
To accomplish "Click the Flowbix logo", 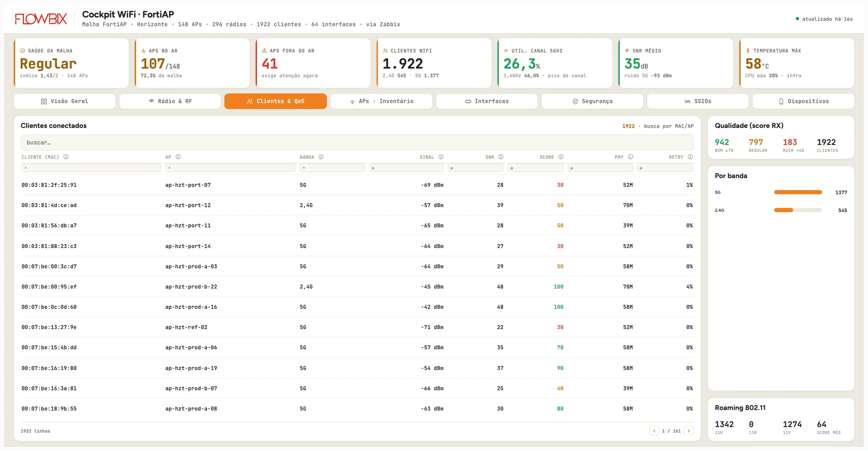I will (41, 19).
